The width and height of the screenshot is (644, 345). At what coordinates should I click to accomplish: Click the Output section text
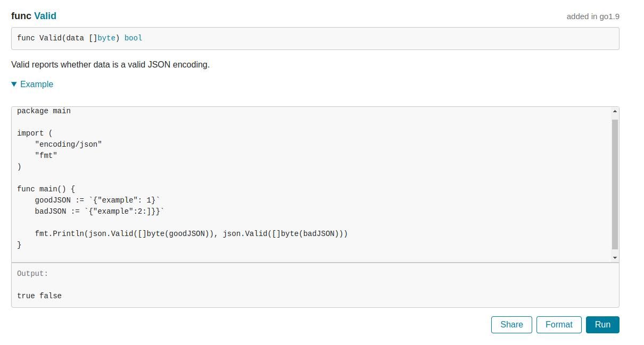(32, 273)
